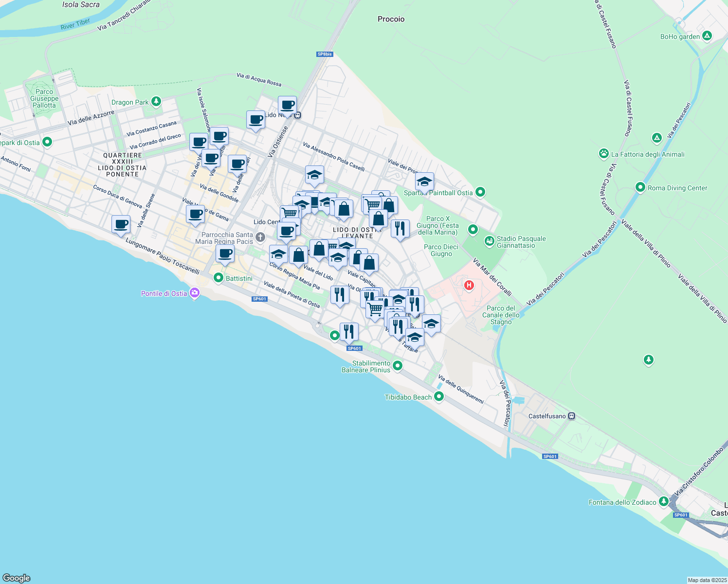Screen dimensions: 728x584
Task: Click the school marker near Spartan Paintball Ostia
Action: [425, 182]
